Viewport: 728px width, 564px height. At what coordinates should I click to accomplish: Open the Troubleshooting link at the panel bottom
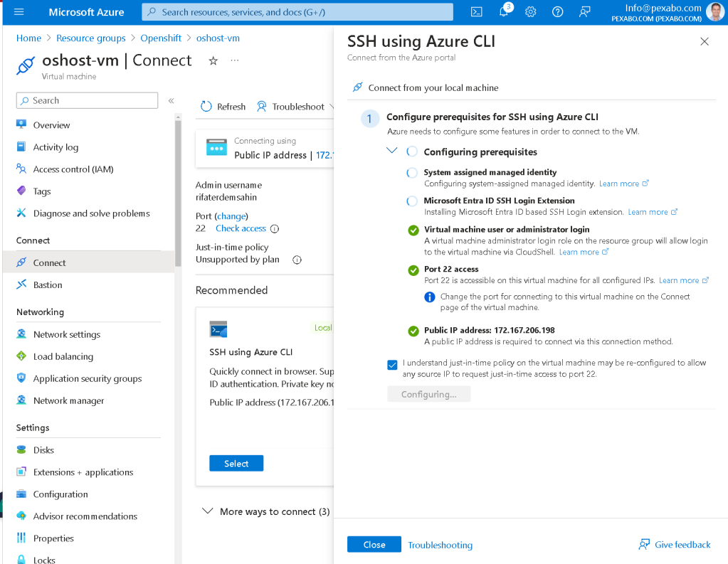tap(440, 545)
